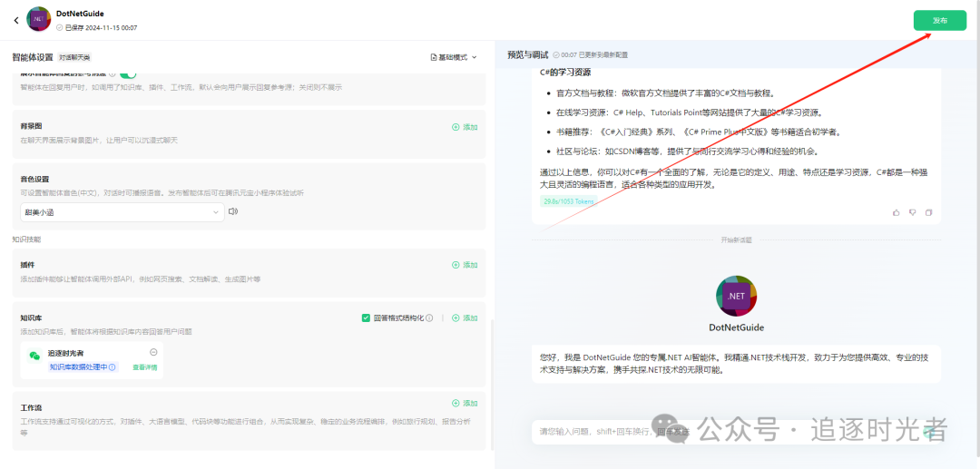Toggle the reference source display switch
This screenshot has width=980, height=469.
click(128, 73)
